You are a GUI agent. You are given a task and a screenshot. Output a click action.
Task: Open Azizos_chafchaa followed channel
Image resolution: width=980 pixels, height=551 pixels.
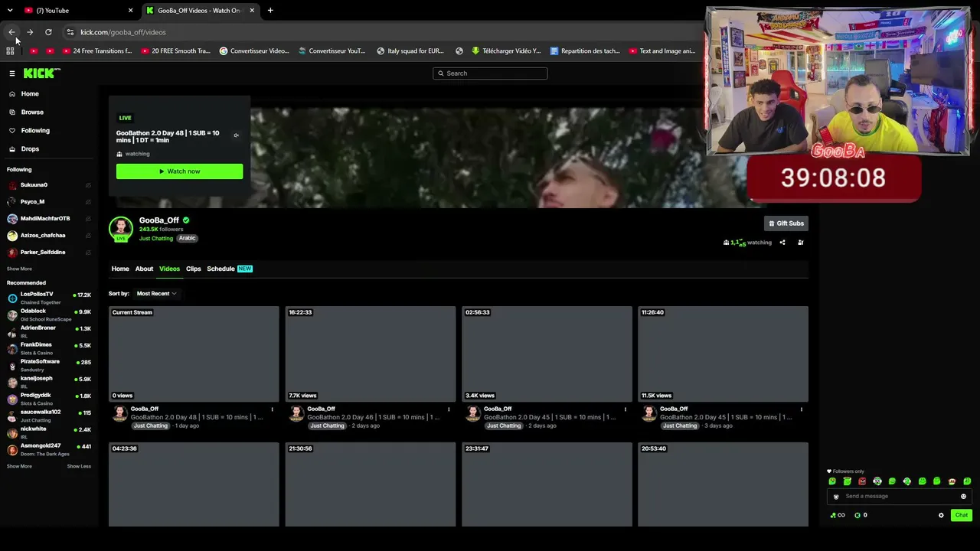point(49,236)
